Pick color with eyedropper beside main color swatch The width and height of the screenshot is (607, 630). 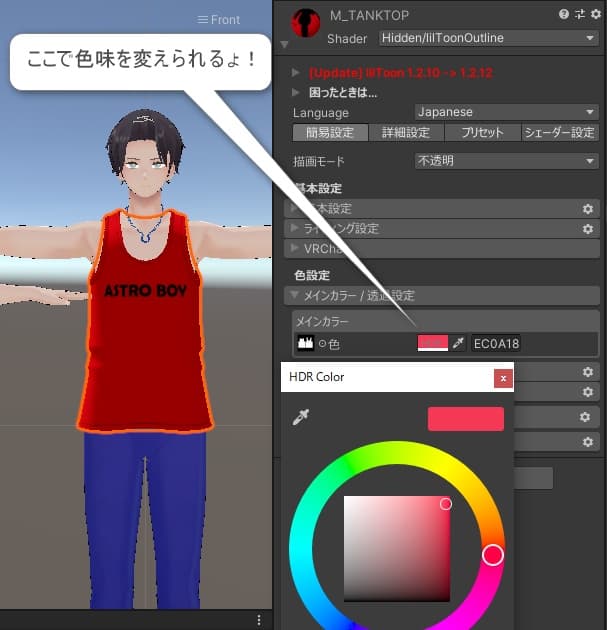(458, 343)
